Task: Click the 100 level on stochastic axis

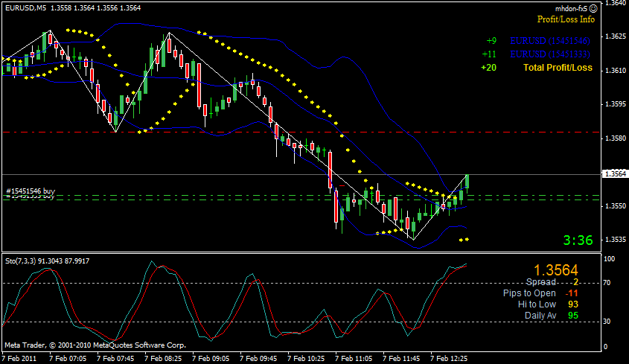Action: (610, 259)
